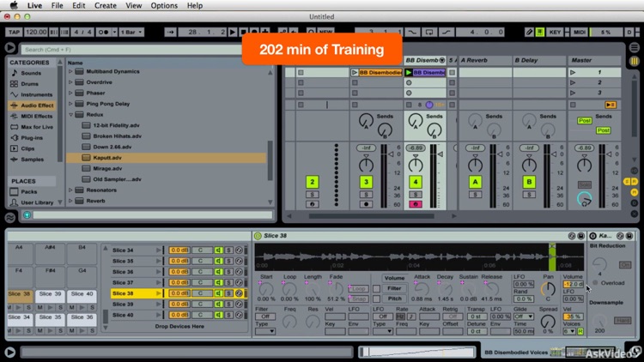The width and height of the screenshot is (644, 362).
Task: Expand Resonators folder
Action: pyautogui.click(x=70, y=190)
